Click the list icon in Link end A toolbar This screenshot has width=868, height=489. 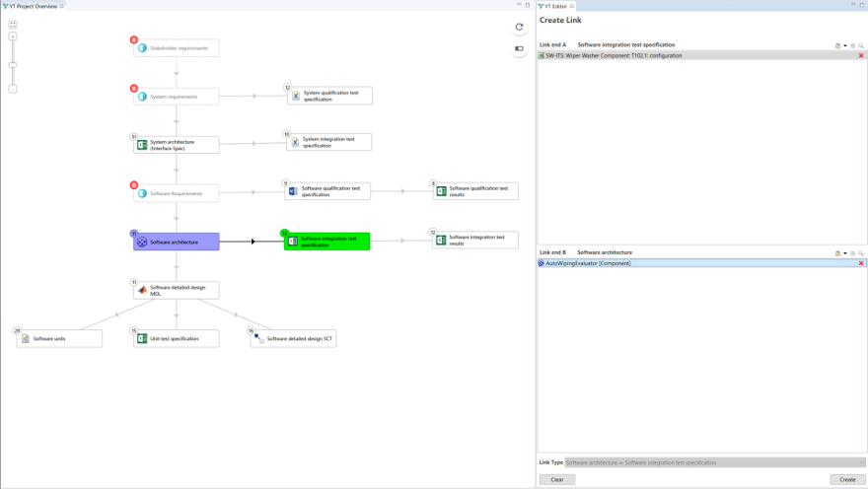click(853, 46)
